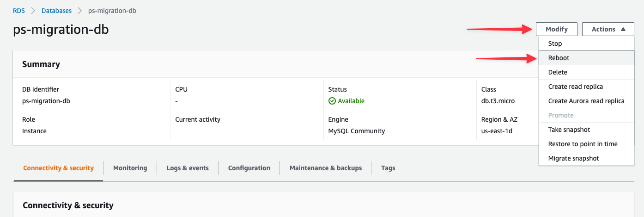Select Stop from the Actions menu
644x217 pixels.
coord(586,43)
